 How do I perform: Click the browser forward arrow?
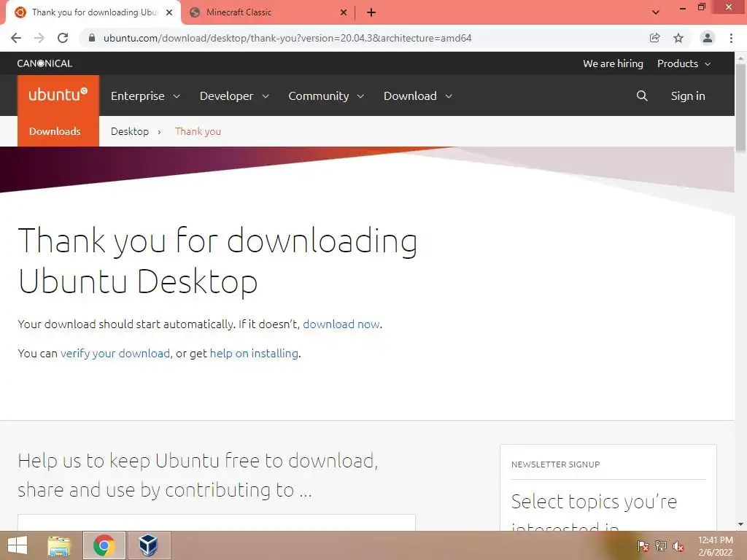[x=39, y=38]
